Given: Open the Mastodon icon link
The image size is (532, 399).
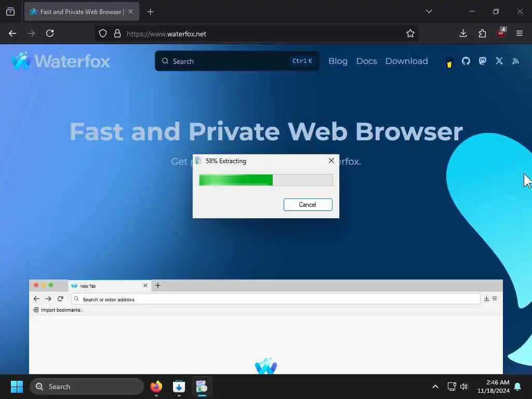Looking at the screenshot, I should pyautogui.click(x=483, y=61).
